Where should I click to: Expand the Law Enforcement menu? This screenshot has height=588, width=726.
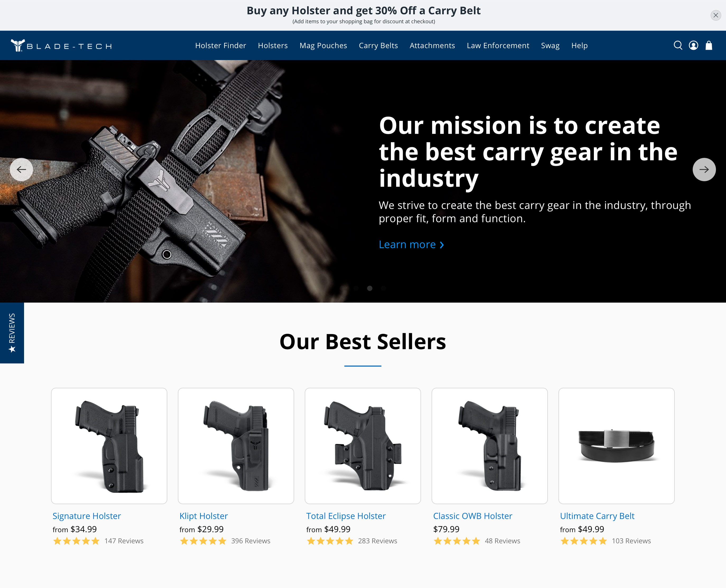pyautogui.click(x=498, y=45)
